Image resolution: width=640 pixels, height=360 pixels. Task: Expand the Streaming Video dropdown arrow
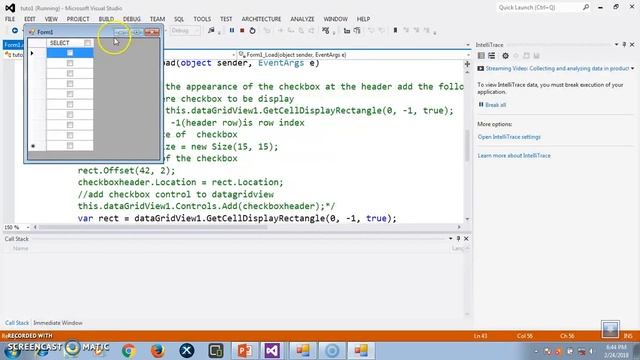[632, 69]
